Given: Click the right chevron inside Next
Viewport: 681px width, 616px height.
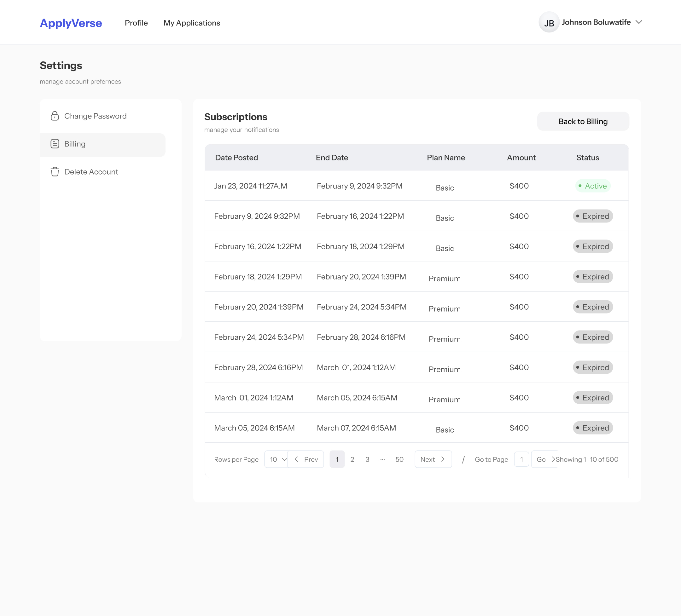Looking at the screenshot, I should (443, 459).
